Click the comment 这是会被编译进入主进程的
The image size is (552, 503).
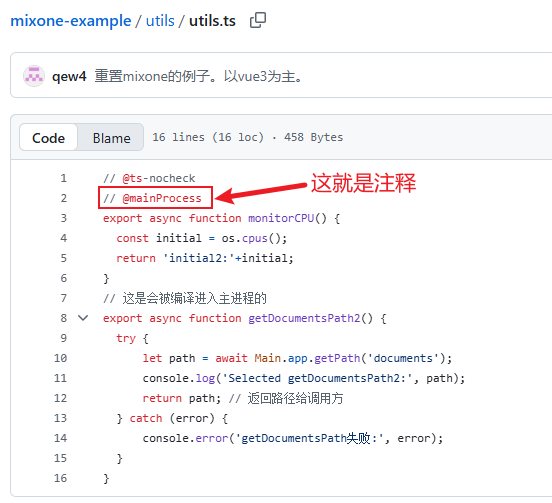click(184, 298)
